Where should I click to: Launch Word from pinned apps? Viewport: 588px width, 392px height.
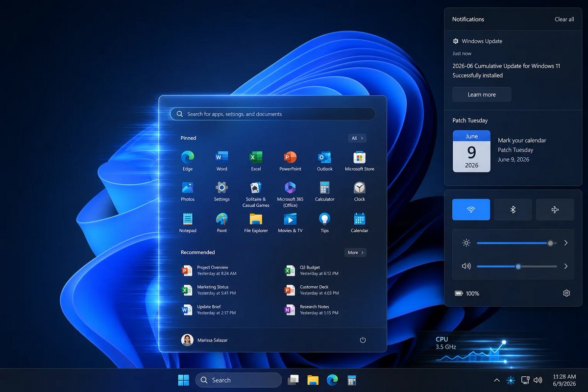point(221,161)
